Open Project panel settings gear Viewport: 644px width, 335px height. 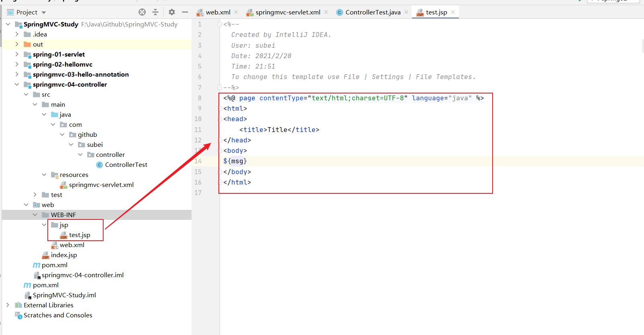point(172,12)
